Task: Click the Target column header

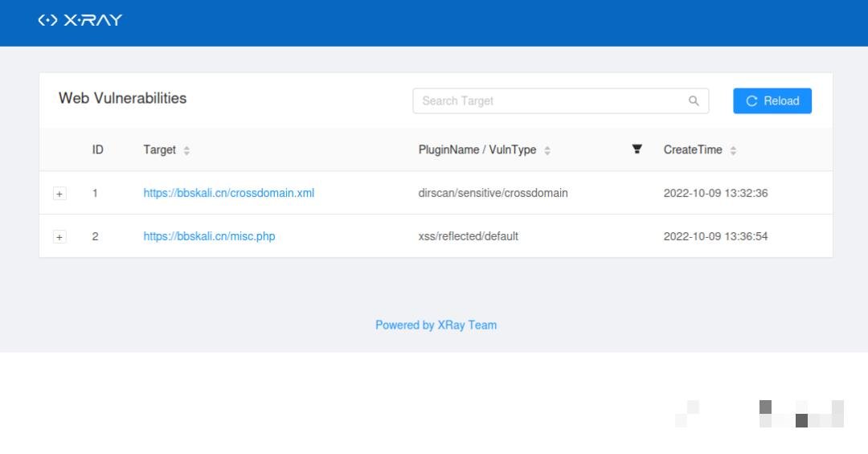Action: 159,149
